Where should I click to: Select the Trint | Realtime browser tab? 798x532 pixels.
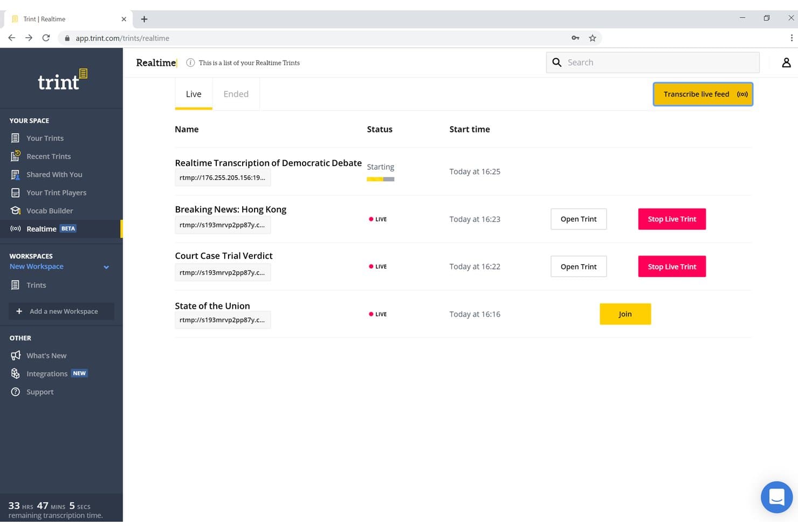[x=68, y=19]
